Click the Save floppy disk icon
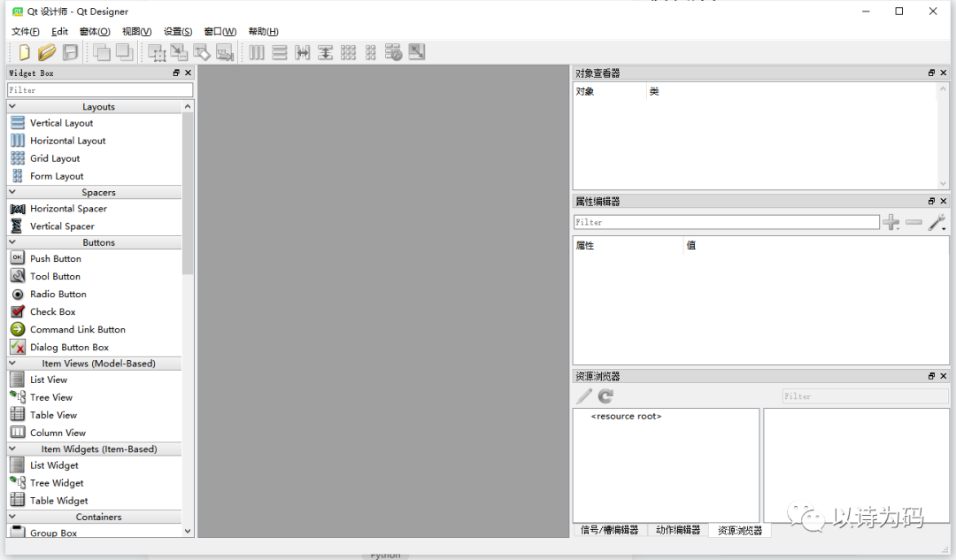The width and height of the screenshot is (956, 560). point(71,52)
